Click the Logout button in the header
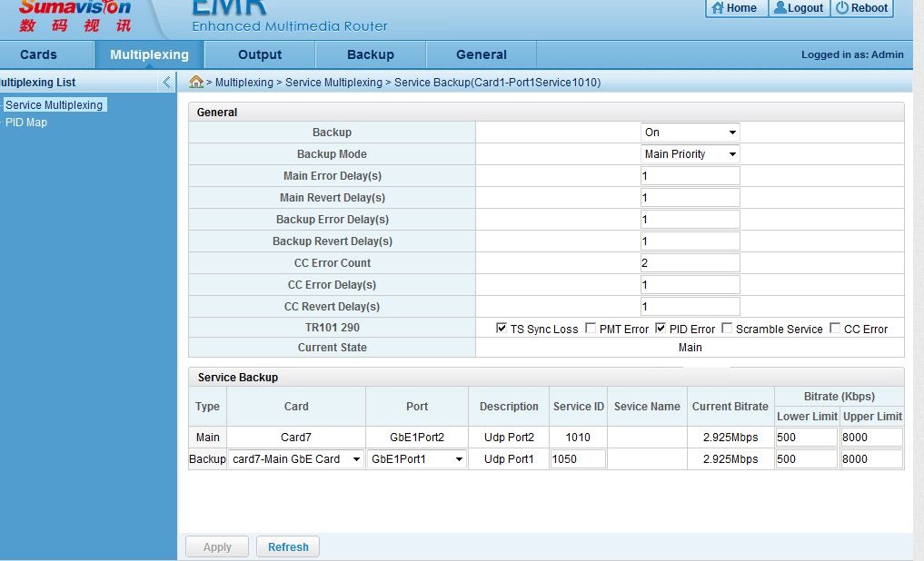 pos(798,8)
